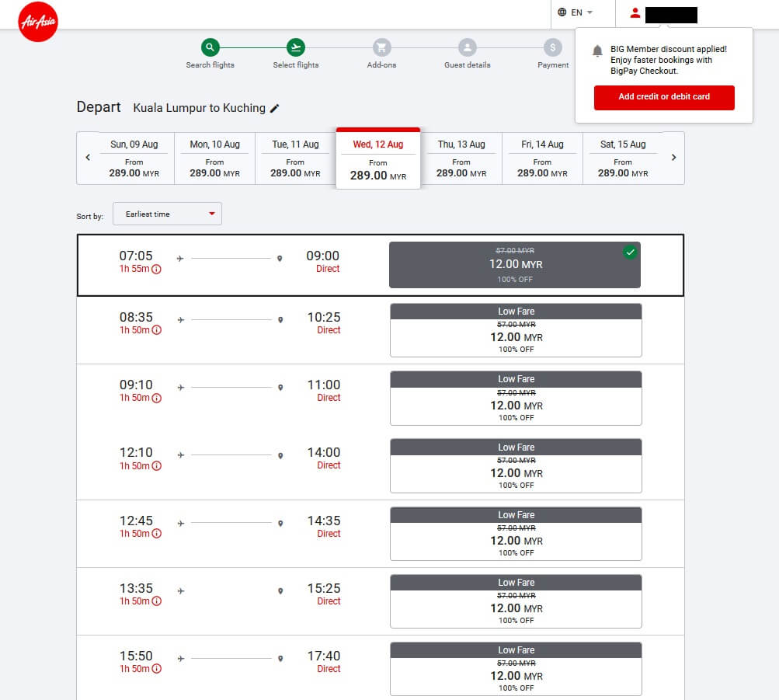Click the AirAsia logo
Image resolution: width=779 pixels, height=700 pixels.
coord(38,21)
